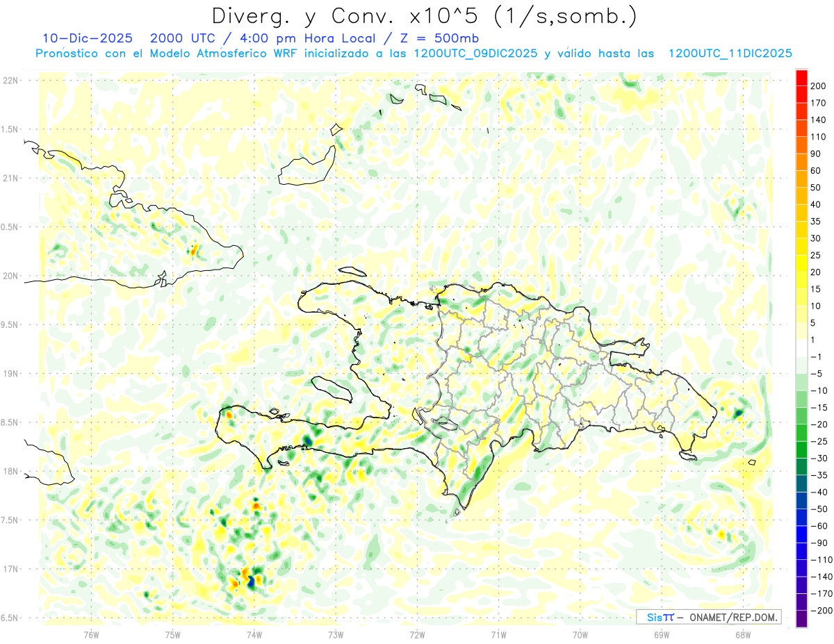Click the '110' color scale label

[819, 137]
